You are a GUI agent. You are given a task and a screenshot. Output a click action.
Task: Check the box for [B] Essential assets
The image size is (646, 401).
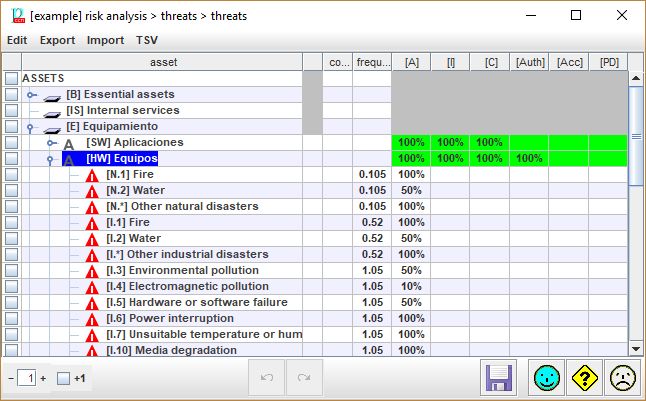(x=11, y=94)
